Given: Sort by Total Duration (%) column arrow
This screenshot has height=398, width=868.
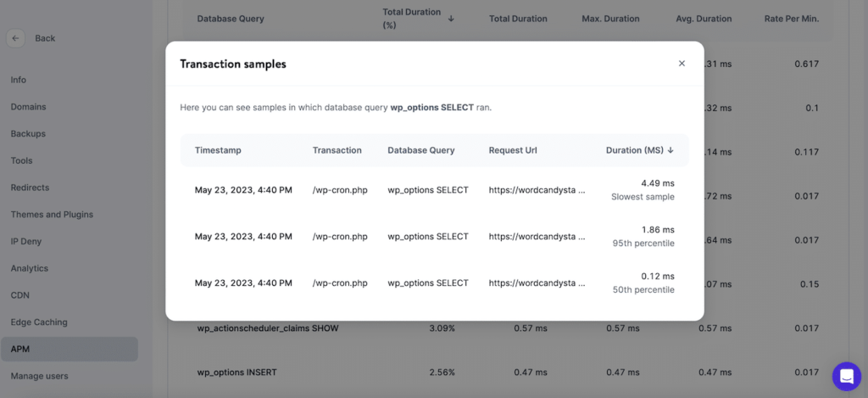Looking at the screenshot, I should click(451, 18).
